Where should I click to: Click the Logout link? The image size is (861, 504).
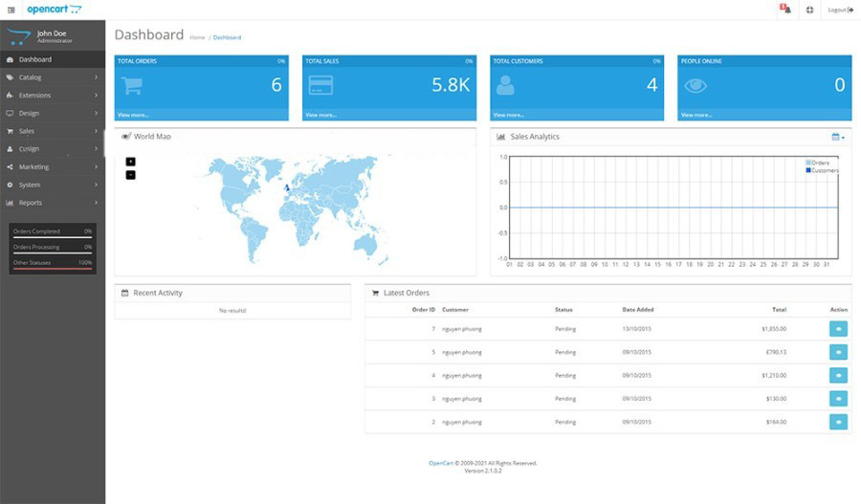[840, 10]
